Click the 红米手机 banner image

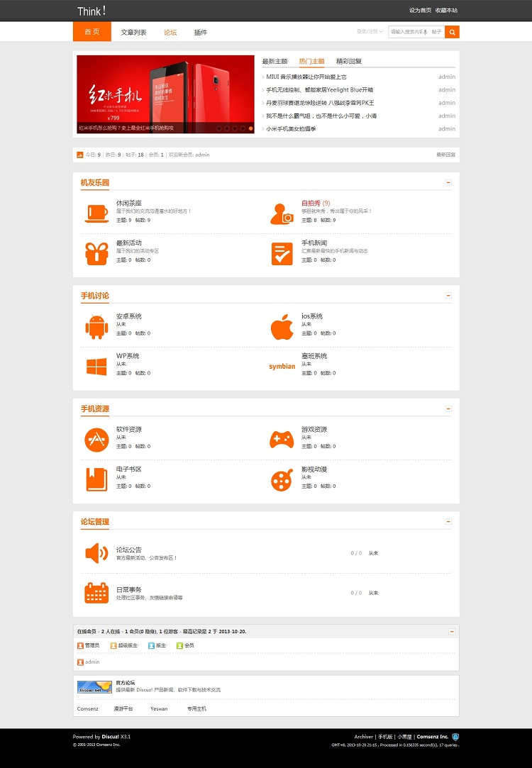pos(165,89)
